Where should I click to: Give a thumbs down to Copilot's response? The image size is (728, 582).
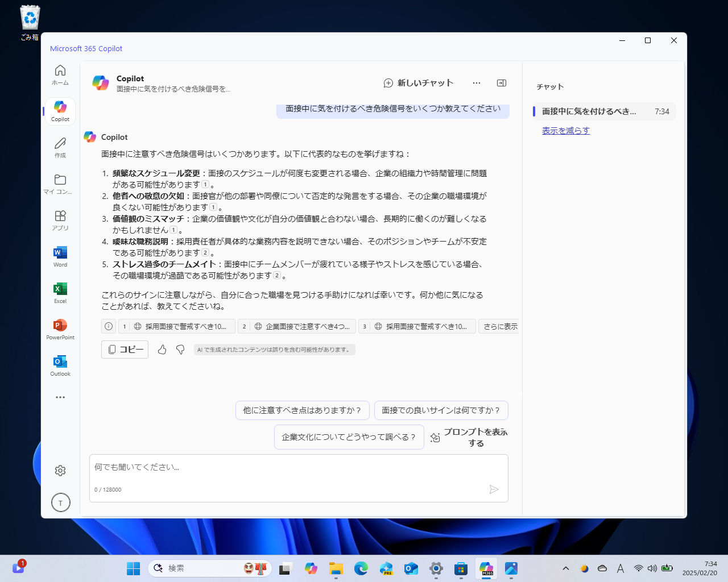(x=180, y=350)
